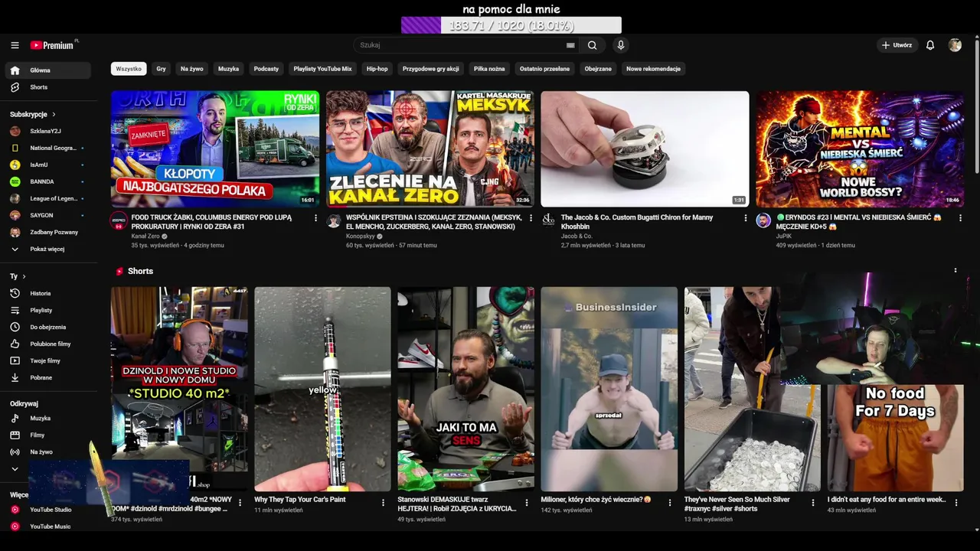
Task: Select the Gry filter chip
Action: coord(161,69)
